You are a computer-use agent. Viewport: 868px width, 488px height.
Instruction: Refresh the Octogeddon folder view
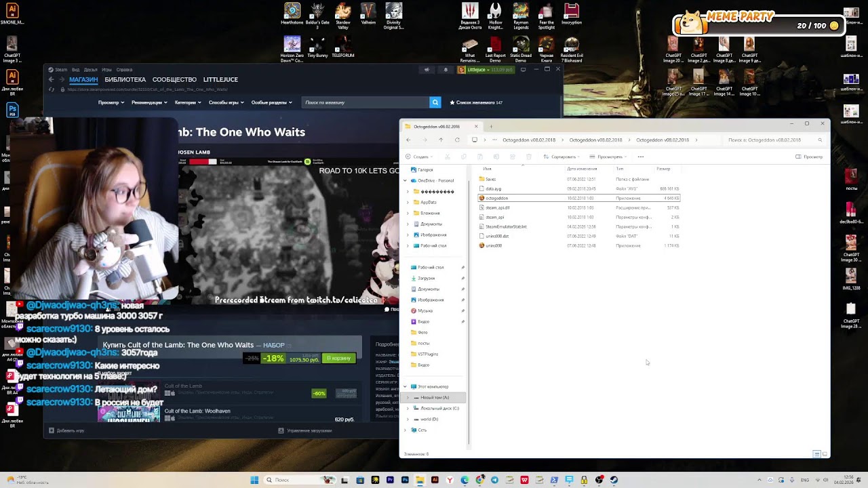[x=457, y=140]
